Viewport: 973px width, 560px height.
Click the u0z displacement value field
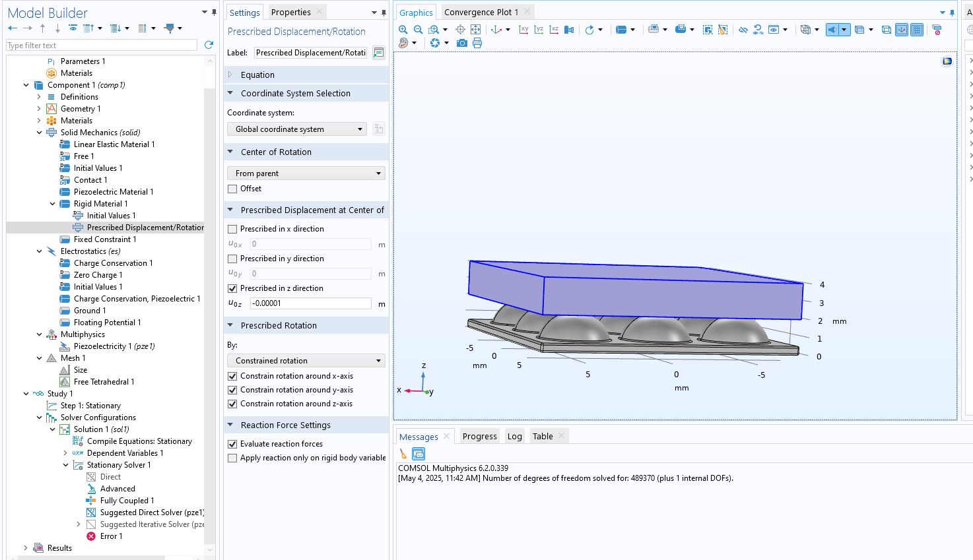point(310,303)
